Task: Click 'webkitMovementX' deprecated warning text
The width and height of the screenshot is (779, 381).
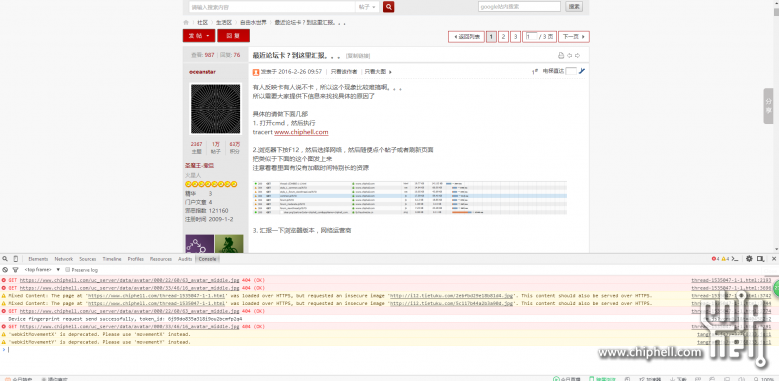Action: tap(99, 334)
